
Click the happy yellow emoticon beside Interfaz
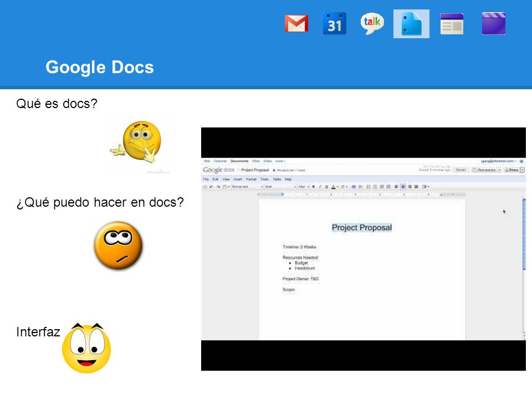click(86, 348)
